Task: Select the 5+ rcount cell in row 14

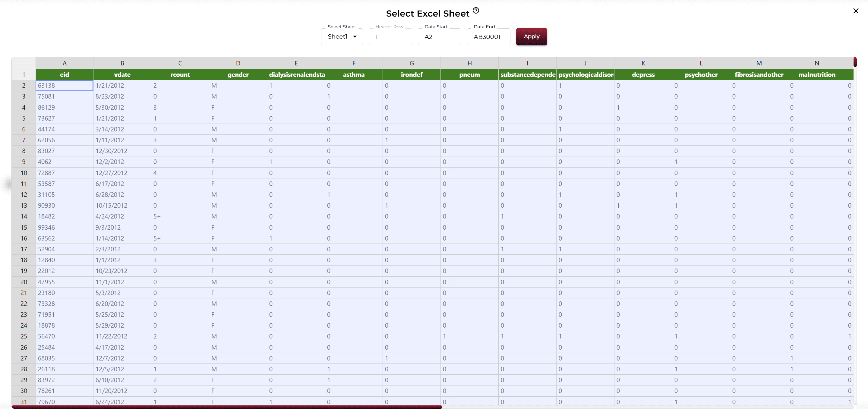Action: 180,216
